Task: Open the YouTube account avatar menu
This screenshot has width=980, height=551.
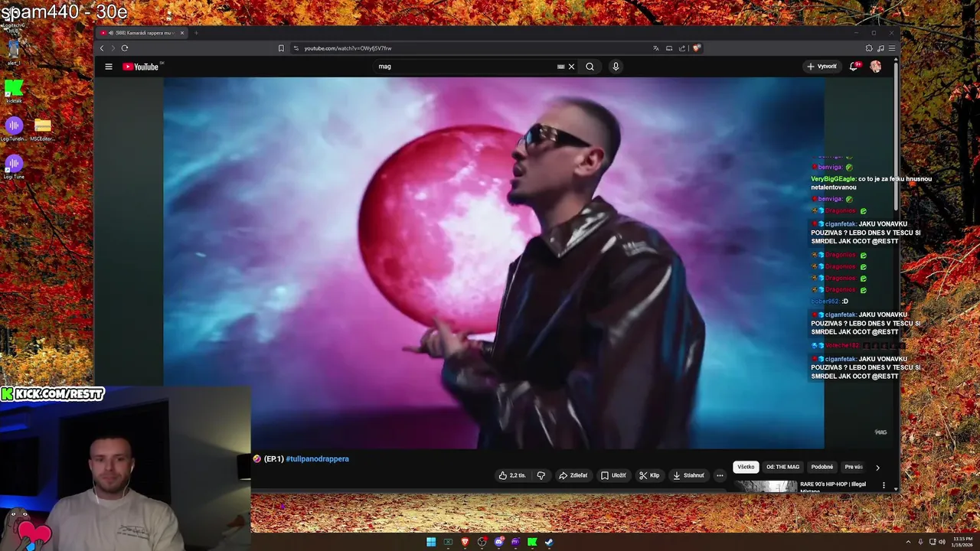Action: point(875,67)
